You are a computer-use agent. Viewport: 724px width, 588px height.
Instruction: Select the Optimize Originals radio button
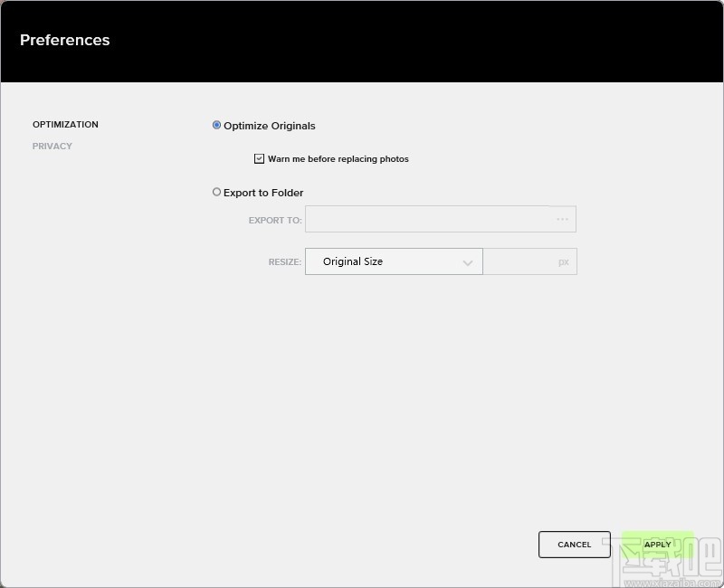click(x=217, y=126)
